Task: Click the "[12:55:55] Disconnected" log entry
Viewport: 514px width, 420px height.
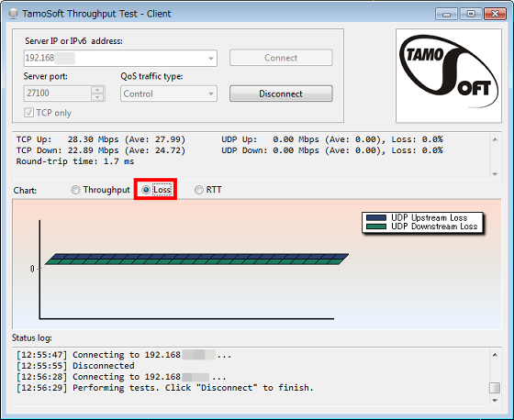Action: point(75,366)
